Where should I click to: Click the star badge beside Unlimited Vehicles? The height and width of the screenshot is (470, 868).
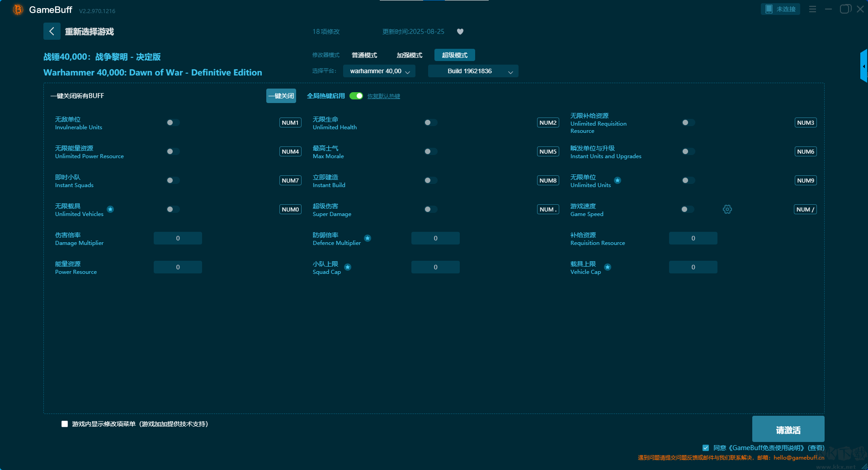(110, 209)
